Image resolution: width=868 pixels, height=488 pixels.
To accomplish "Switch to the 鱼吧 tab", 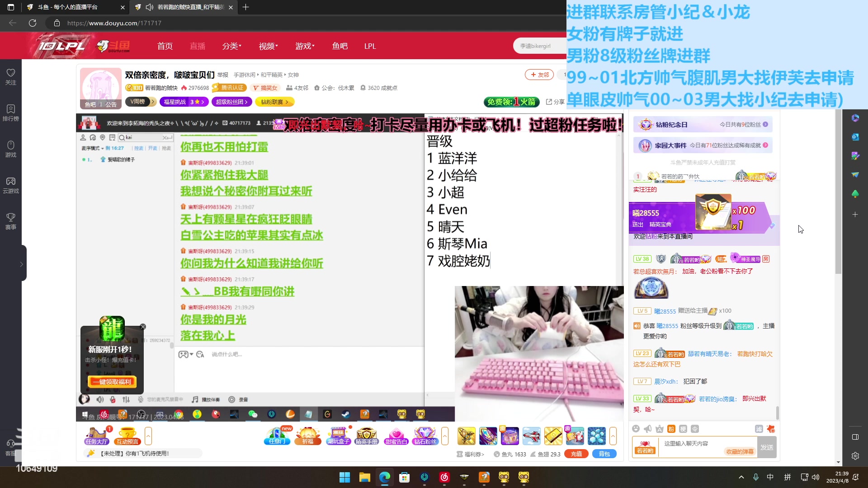I will (x=340, y=46).
